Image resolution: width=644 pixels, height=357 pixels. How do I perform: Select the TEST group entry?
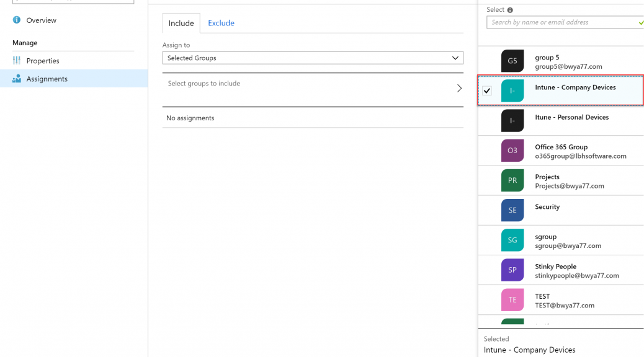(x=561, y=300)
